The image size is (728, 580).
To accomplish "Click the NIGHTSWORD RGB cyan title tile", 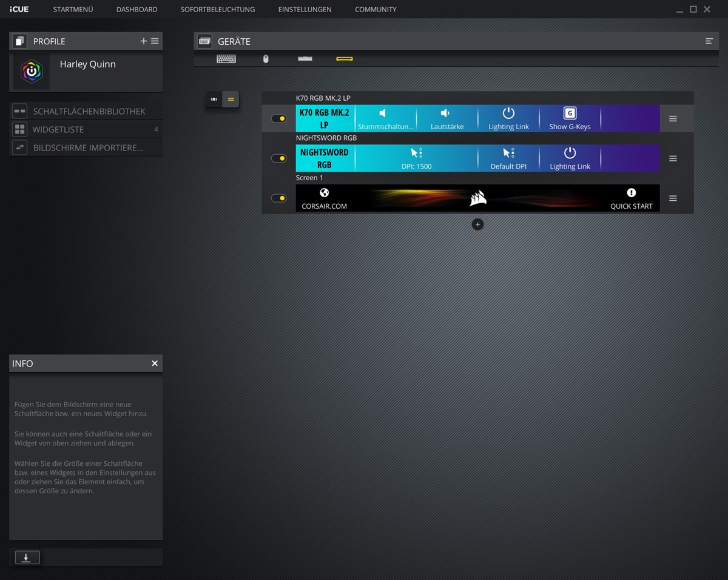I will tap(325, 158).
